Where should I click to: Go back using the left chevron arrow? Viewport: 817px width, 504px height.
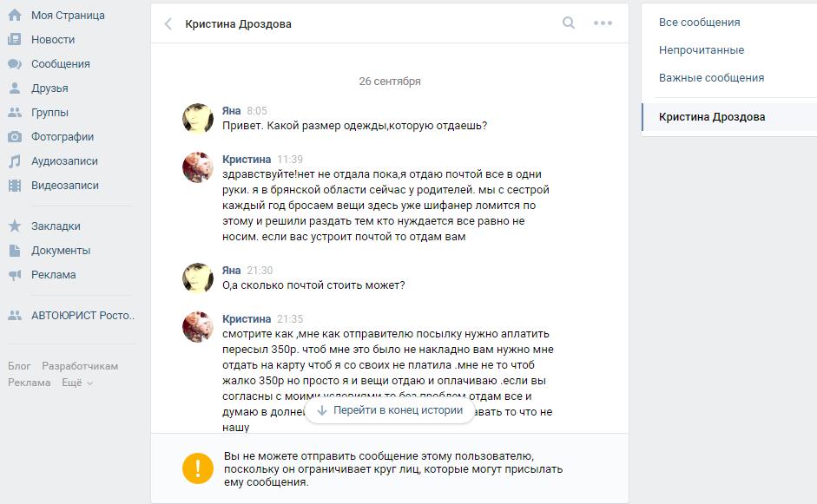tap(168, 24)
